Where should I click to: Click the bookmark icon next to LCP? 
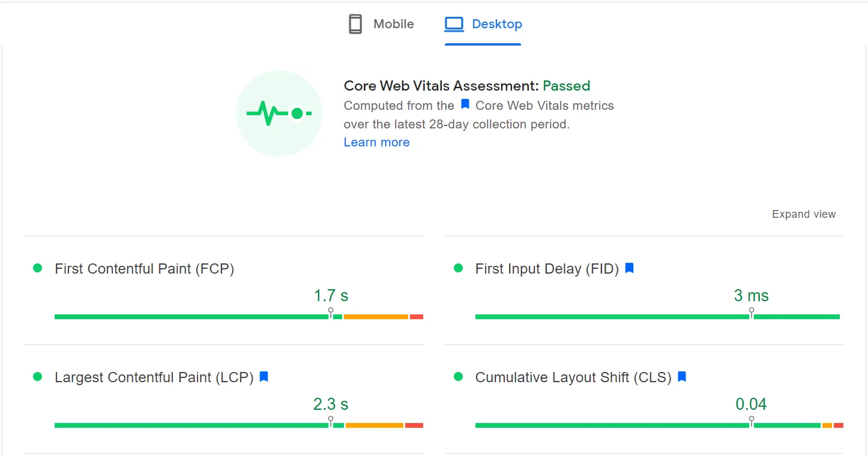coord(264,377)
